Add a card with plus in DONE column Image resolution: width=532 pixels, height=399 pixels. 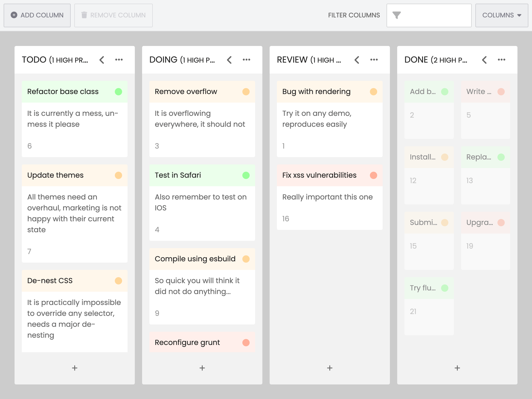pyautogui.click(x=457, y=368)
